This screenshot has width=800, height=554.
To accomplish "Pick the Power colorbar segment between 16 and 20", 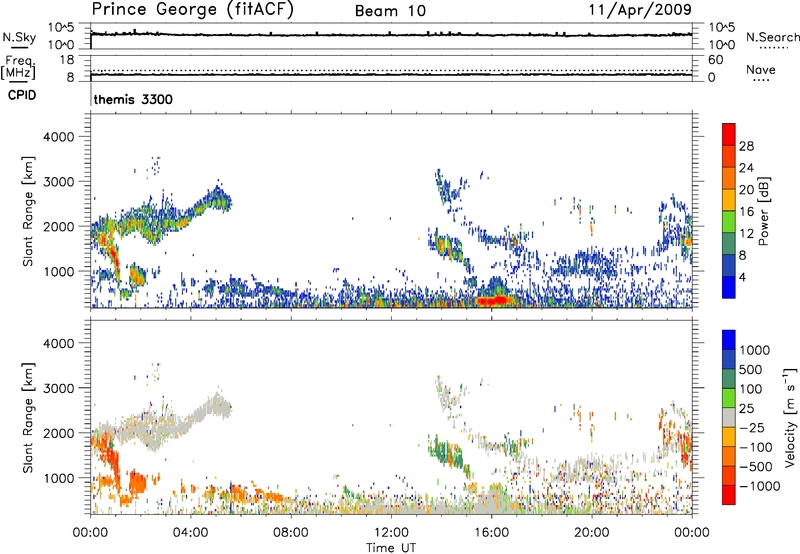I will point(729,200).
